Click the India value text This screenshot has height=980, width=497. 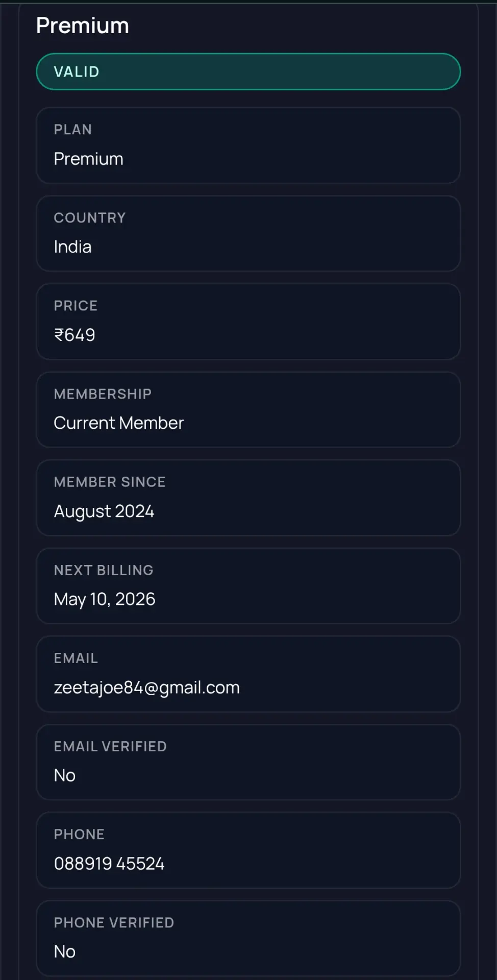point(73,247)
